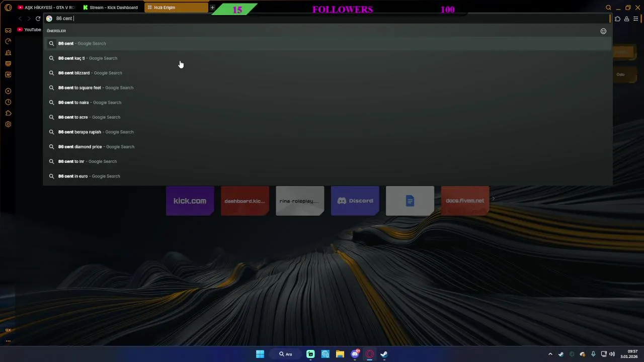Image resolution: width=644 pixels, height=362 pixels.
Task: Open a new tab with plus button
Action: pyautogui.click(x=212, y=8)
